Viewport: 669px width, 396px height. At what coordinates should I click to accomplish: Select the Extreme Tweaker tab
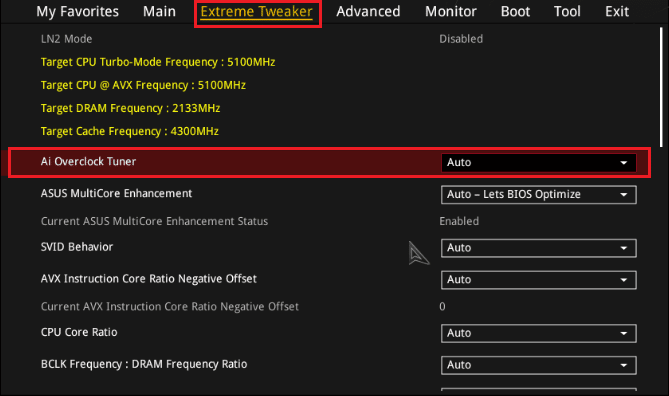[x=256, y=12]
